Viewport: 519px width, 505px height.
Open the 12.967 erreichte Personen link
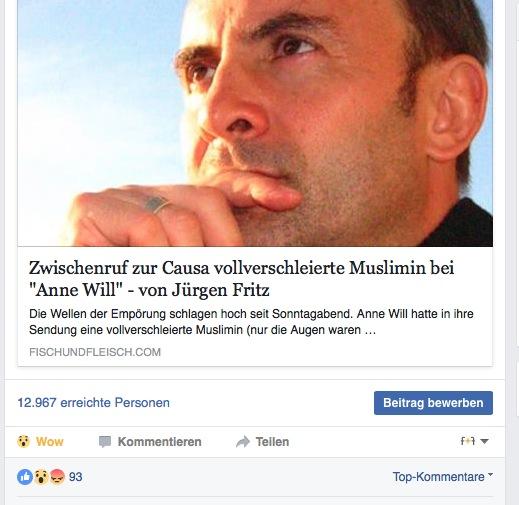tap(93, 403)
